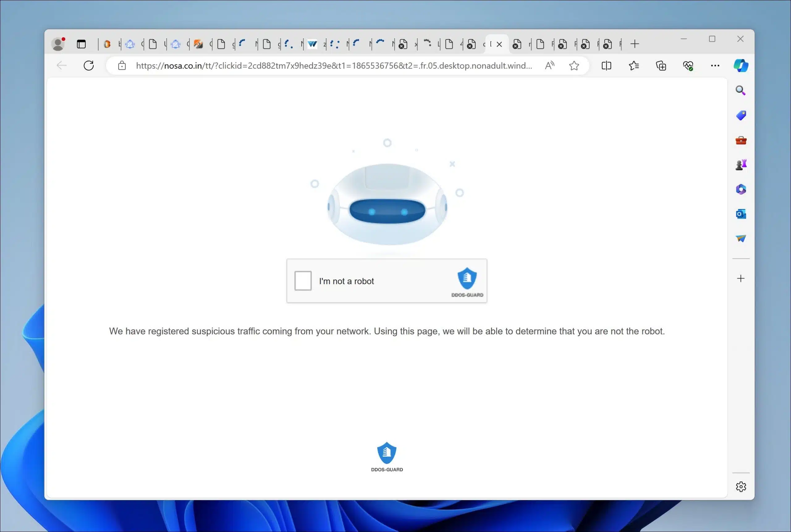
Task: Open the browser profile avatar
Action: pos(58,44)
